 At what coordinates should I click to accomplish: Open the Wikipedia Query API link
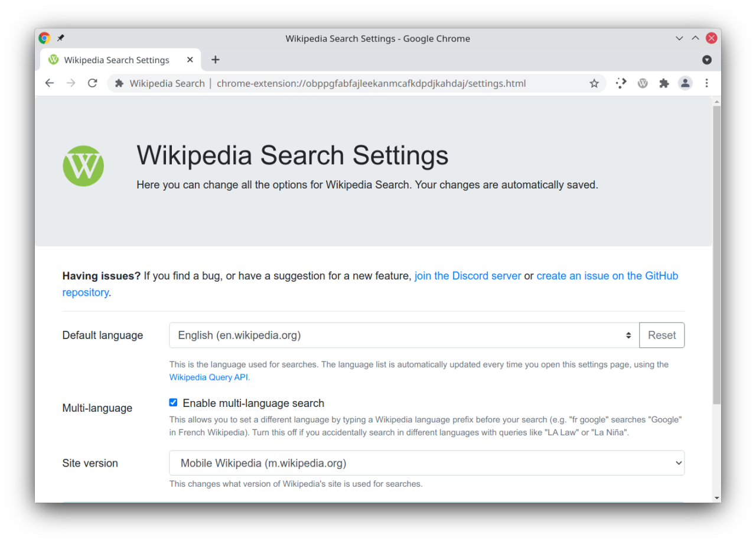[x=210, y=377]
